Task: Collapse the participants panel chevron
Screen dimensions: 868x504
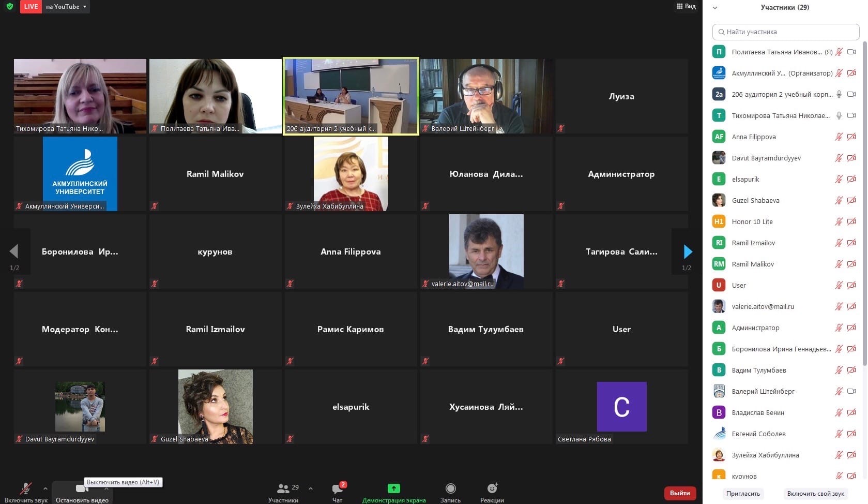Action: coord(715,8)
